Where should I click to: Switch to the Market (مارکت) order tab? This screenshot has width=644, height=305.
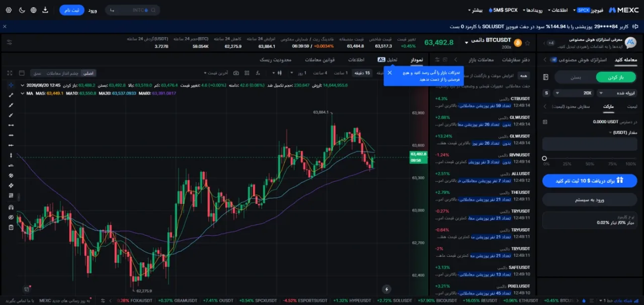[609, 107]
